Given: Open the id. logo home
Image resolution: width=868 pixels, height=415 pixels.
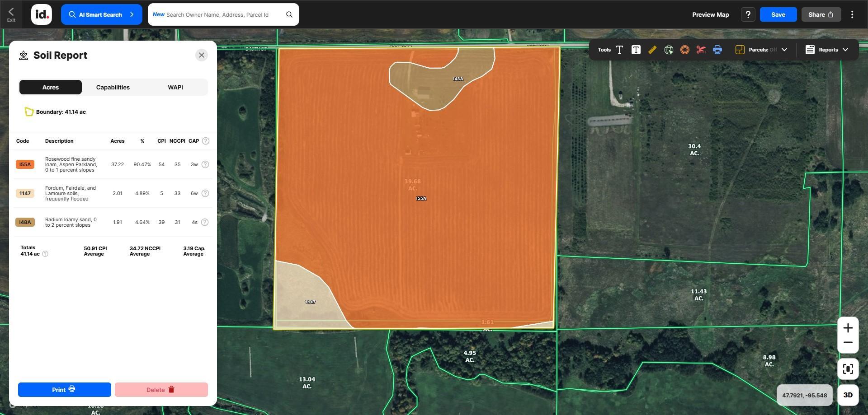Looking at the screenshot, I should click(x=41, y=14).
